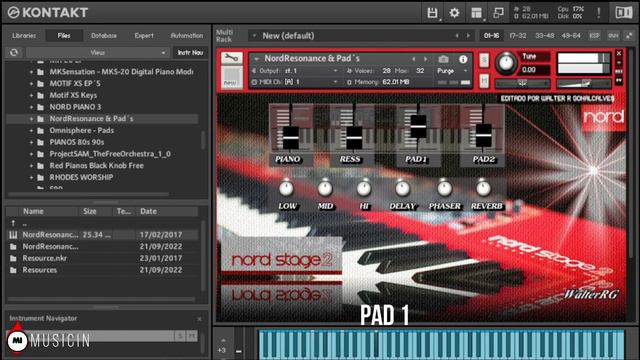
Task: Click the PAD1 volume fader
Action: [418, 127]
